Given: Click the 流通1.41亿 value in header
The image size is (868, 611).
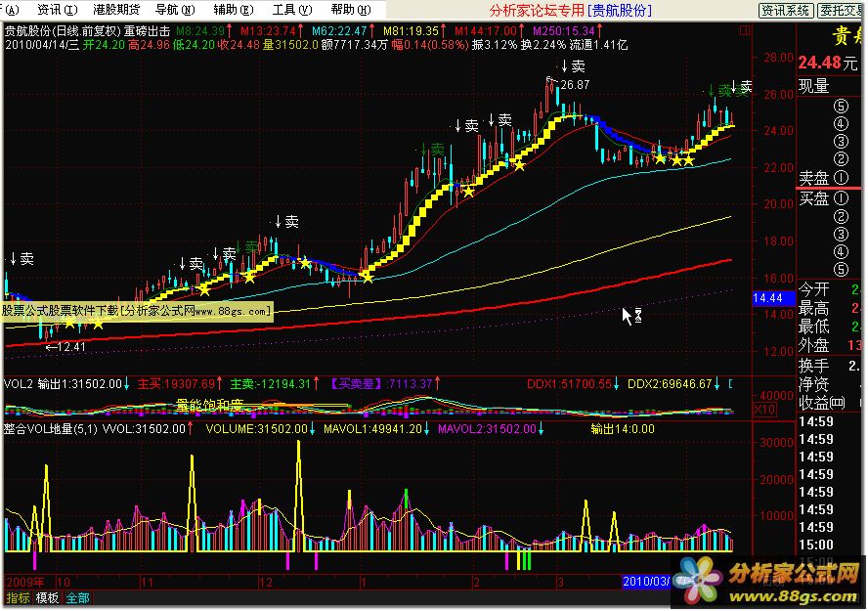Looking at the screenshot, I should pos(598,45).
